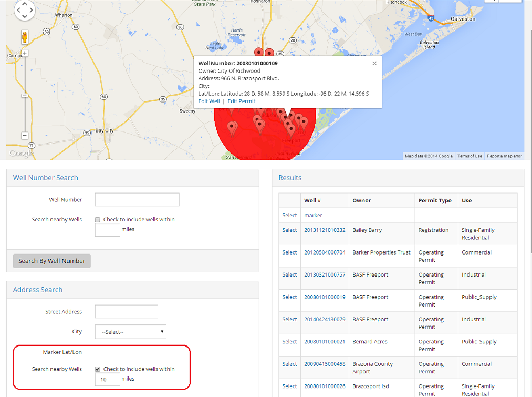Click the Wharton label on the map

64,15
